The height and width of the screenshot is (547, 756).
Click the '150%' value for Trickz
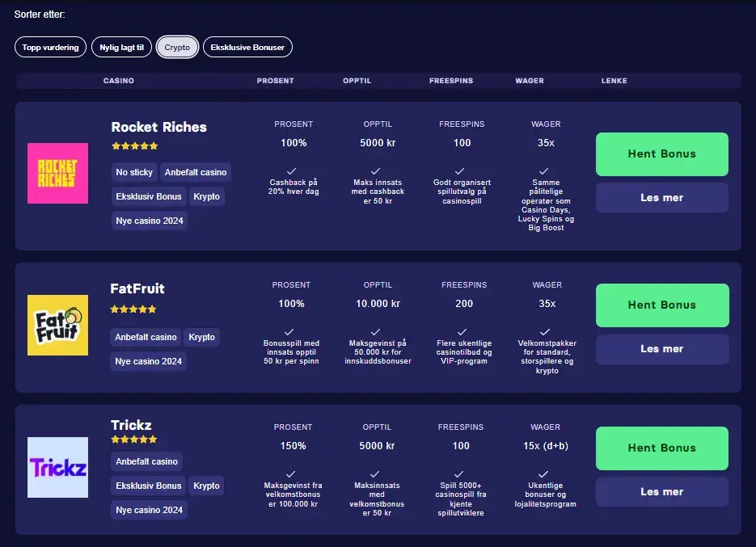click(x=294, y=446)
